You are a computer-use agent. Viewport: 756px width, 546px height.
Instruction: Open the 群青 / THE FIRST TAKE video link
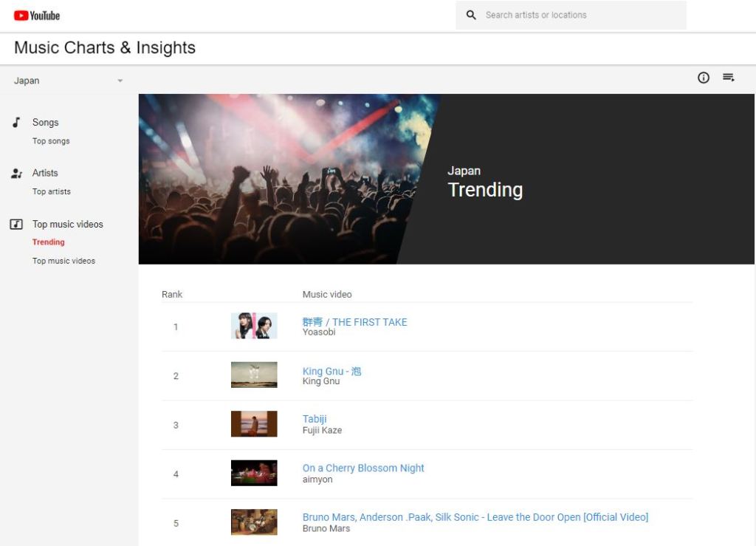coord(355,322)
